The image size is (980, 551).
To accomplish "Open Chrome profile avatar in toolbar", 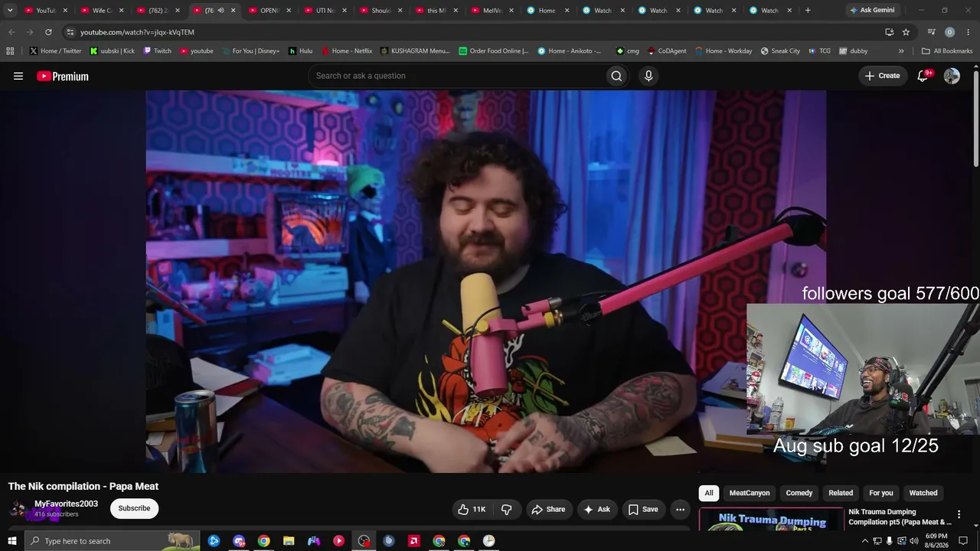I will 949,32.
